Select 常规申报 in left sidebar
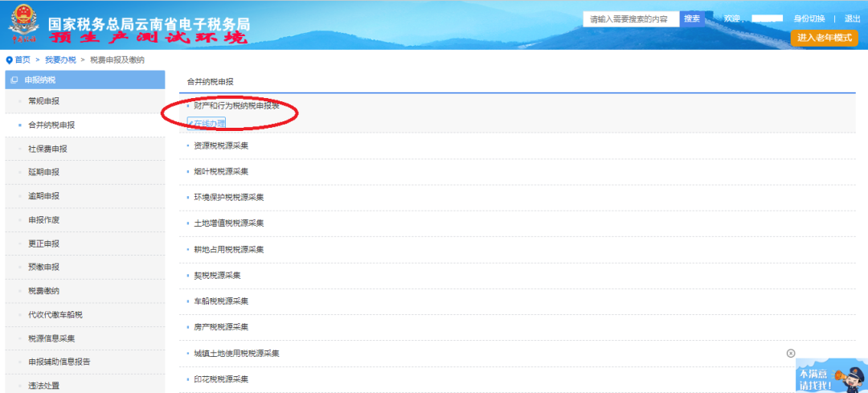 tap(43, 101)
